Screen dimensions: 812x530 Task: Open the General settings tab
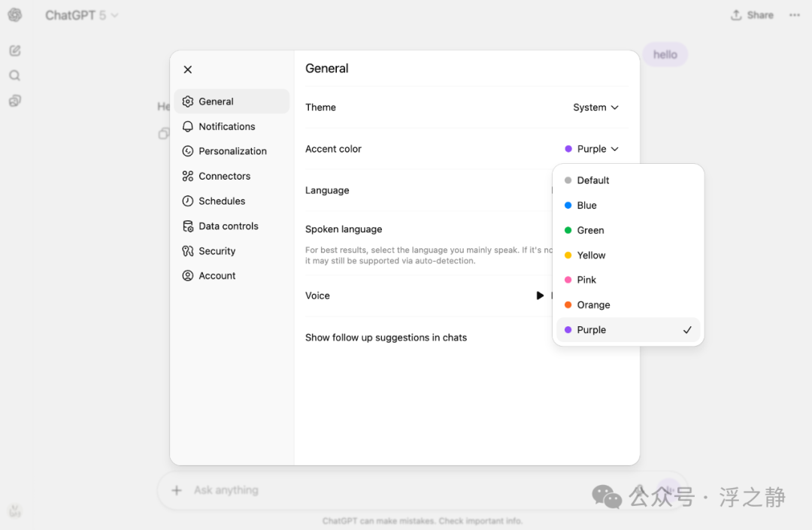pyautogui.click(x=232, y=101)
